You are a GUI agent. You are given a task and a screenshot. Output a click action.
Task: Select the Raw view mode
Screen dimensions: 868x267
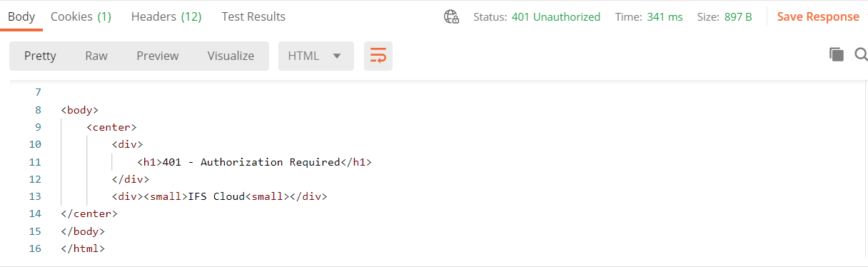pos(96,56)
